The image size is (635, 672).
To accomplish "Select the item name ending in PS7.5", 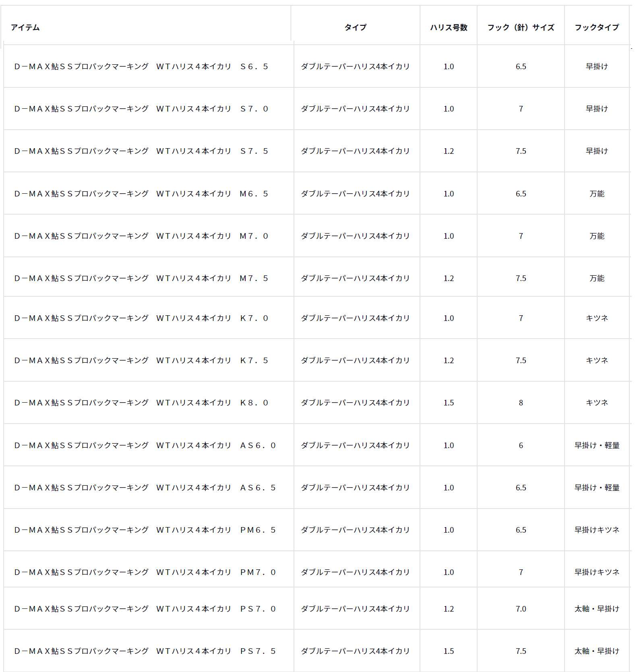I will coord(145,651).
